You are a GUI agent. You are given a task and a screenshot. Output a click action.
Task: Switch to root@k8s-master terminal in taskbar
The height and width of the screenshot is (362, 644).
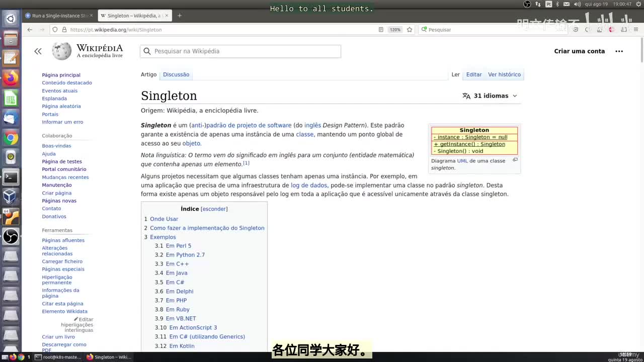click(57, 357)
